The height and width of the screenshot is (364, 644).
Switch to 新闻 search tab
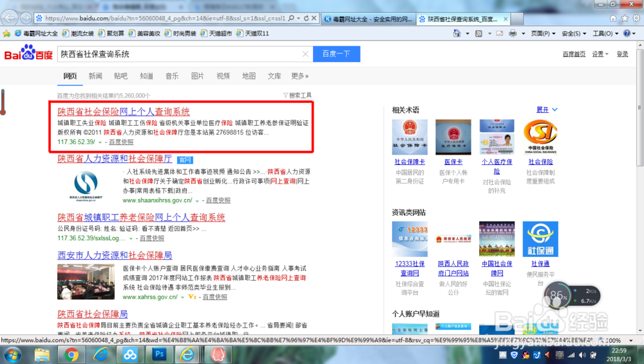pyautogui.click(x=95, y=76)
